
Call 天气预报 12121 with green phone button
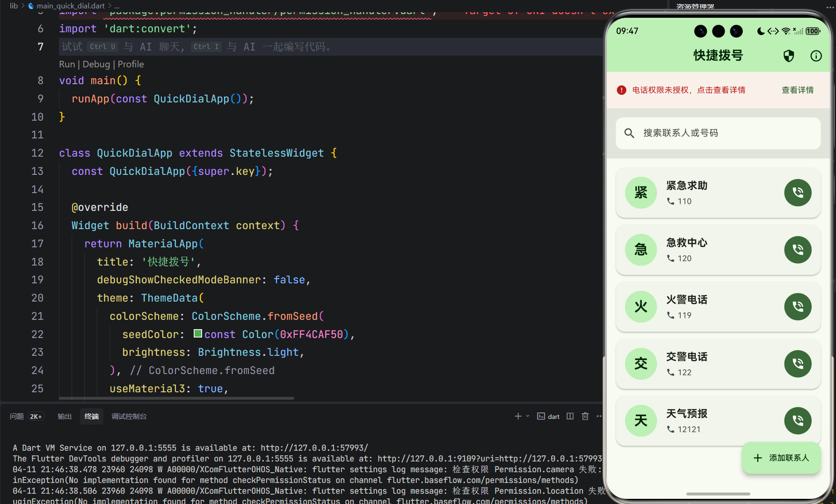click(798, 421)
